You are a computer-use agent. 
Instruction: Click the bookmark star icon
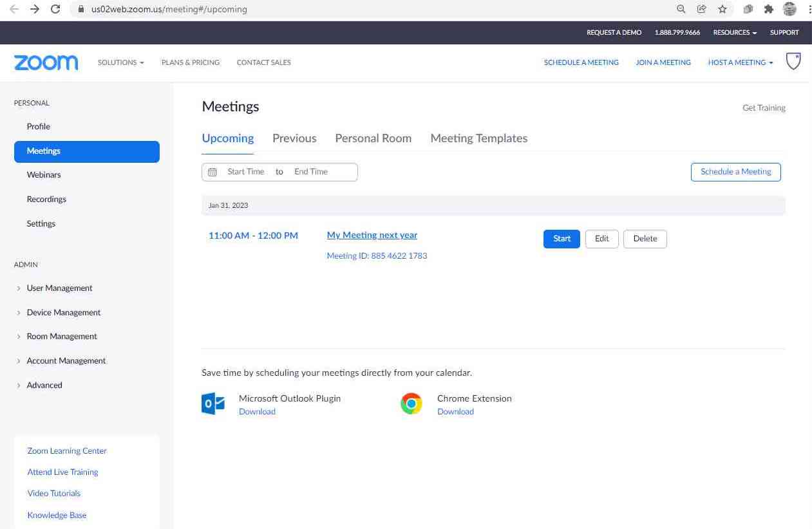pos(722,9)
